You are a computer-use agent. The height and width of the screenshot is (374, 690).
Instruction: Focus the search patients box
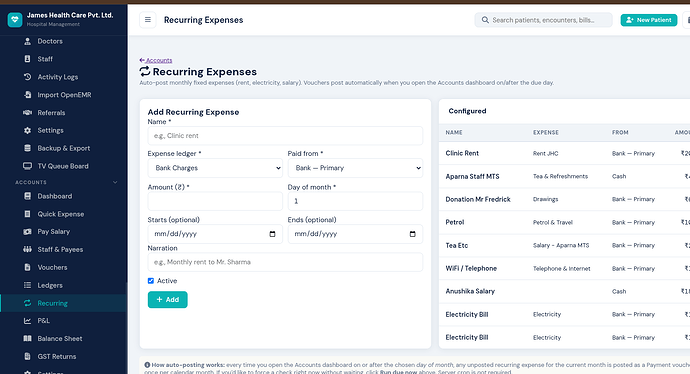point(543,20)
